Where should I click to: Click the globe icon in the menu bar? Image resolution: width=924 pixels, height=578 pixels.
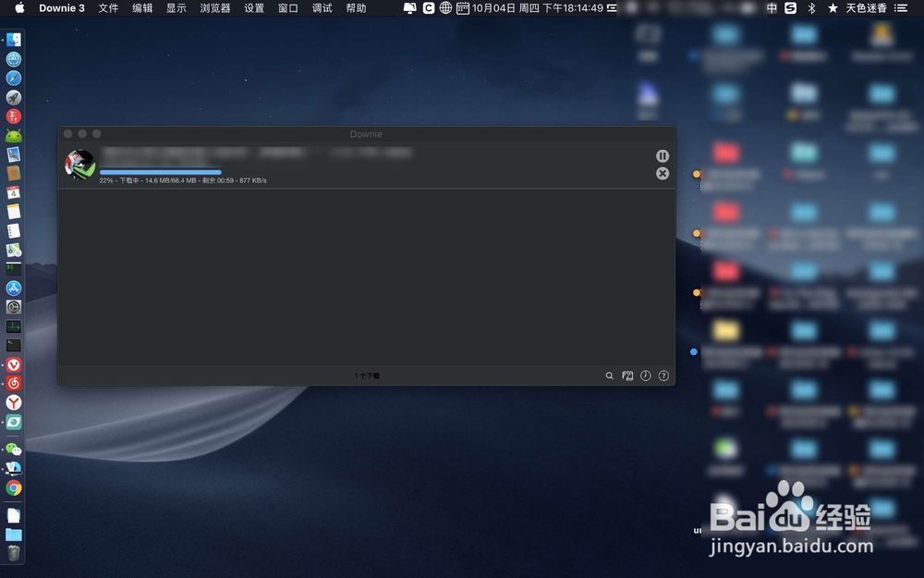pyautogui.click(x=445, y=7)
